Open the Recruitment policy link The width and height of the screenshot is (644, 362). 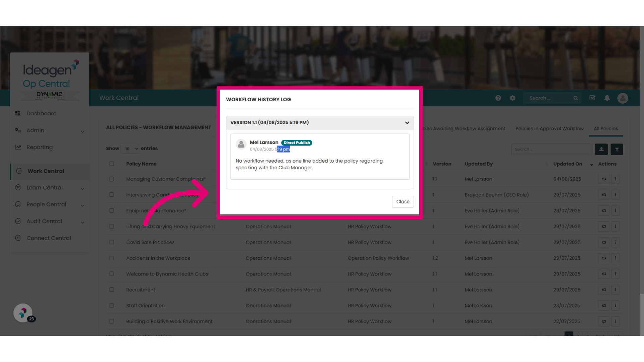141,290
